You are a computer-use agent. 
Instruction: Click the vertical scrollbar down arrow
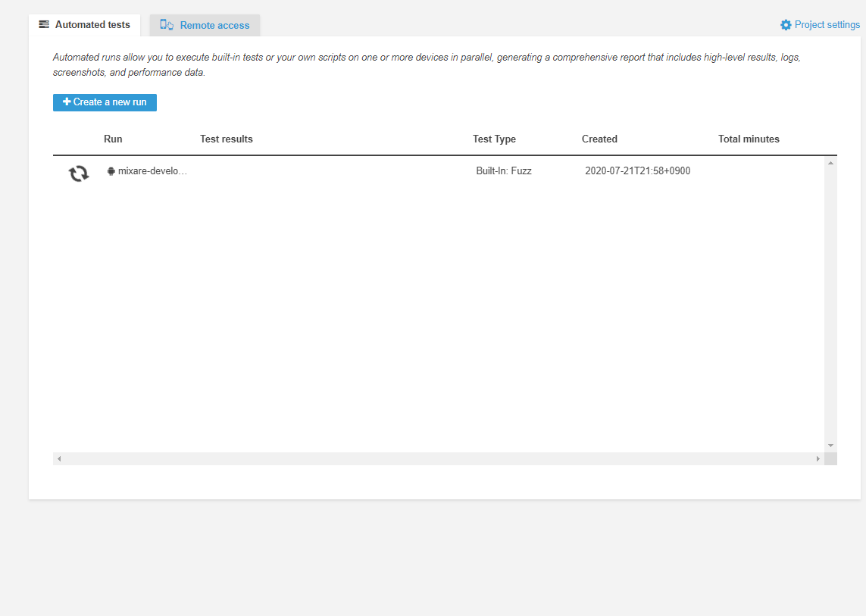click(x=830, y=446)
